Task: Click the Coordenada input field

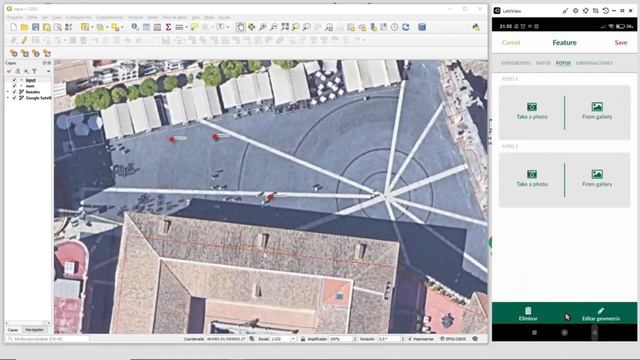Action: point(226,339)
